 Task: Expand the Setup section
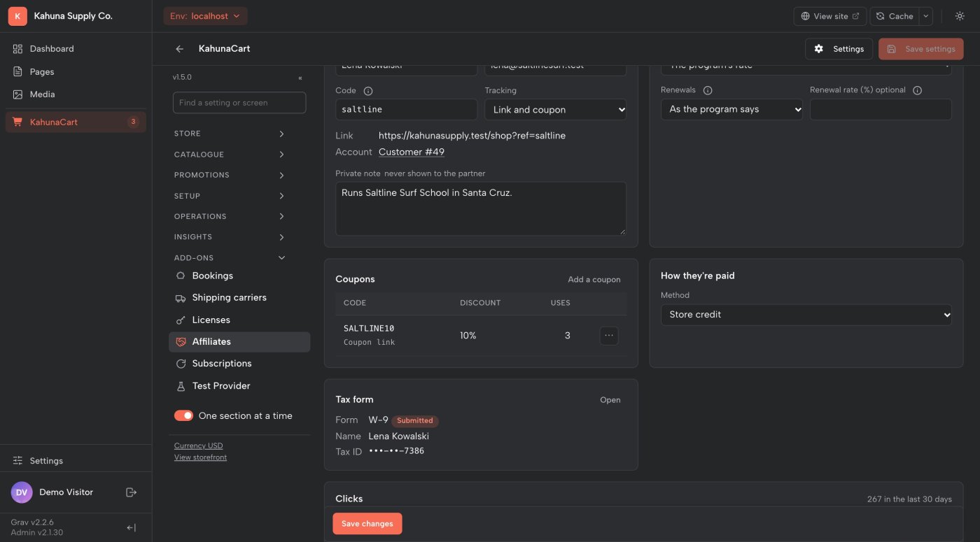tap(230, 196)
